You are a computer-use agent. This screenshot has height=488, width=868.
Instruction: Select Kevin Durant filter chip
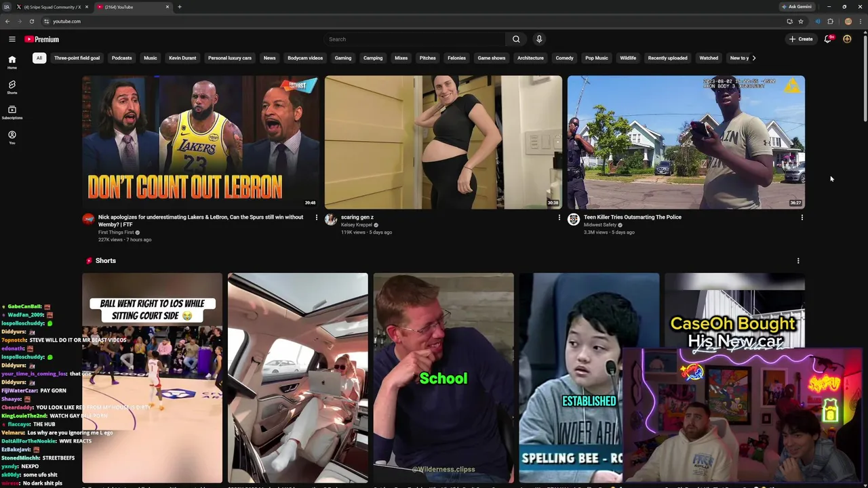coord(182,58)
